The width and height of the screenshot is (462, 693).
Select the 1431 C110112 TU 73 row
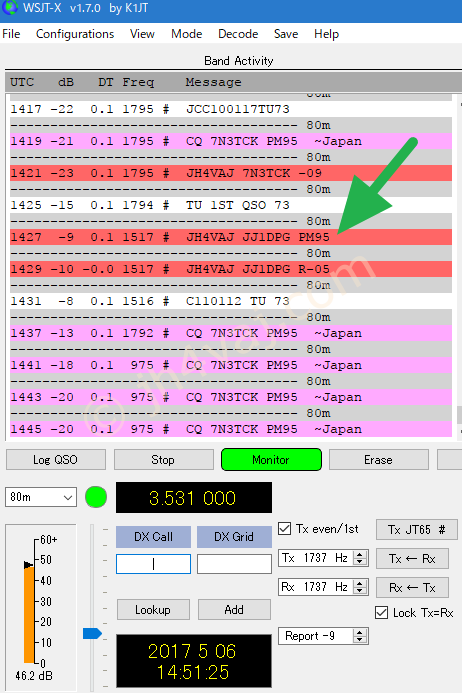pos(231,301)
